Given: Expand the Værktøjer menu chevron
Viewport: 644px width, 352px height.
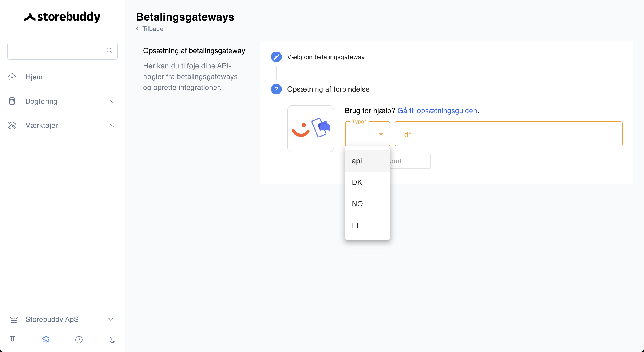Looking at the screenshot, I should tap(113, 125).
